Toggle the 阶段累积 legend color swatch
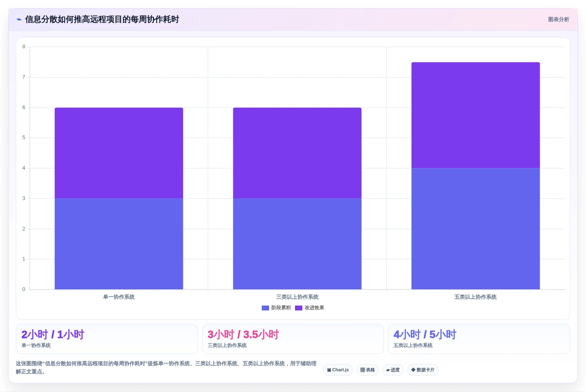586x392 pixels. click(x=265, y=308)
